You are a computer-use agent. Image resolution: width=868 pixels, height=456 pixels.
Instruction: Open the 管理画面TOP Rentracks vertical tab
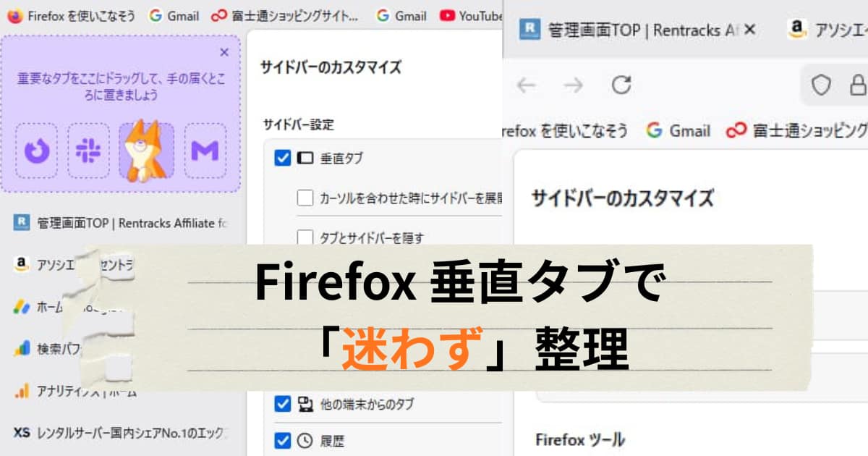(123, 222)
